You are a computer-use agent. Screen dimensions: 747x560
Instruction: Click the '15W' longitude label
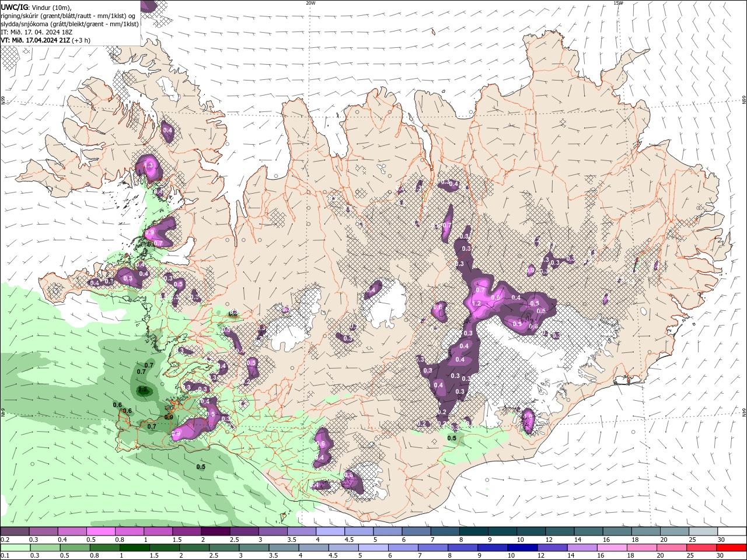(x=618, y=3)
